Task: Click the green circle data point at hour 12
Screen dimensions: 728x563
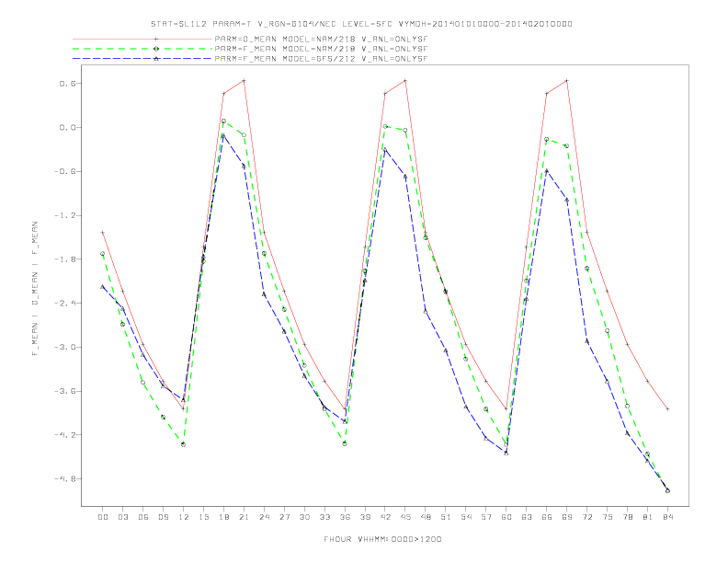Action: coord(184,444)
